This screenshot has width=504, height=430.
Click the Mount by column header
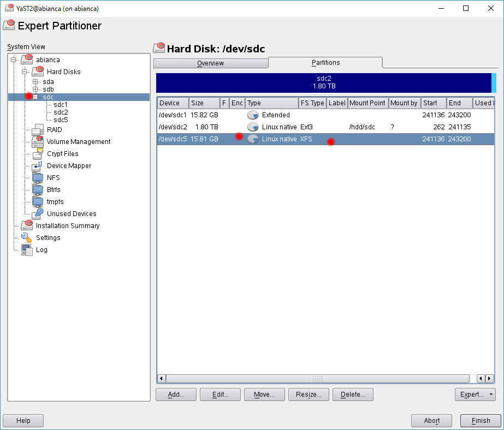coord(405,103)
